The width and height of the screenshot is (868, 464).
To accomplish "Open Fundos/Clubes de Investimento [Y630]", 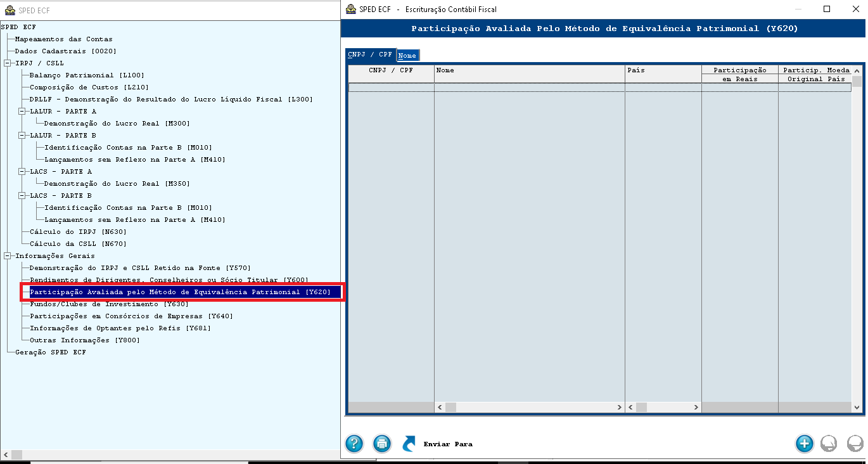I will click(x=109, y=304).
